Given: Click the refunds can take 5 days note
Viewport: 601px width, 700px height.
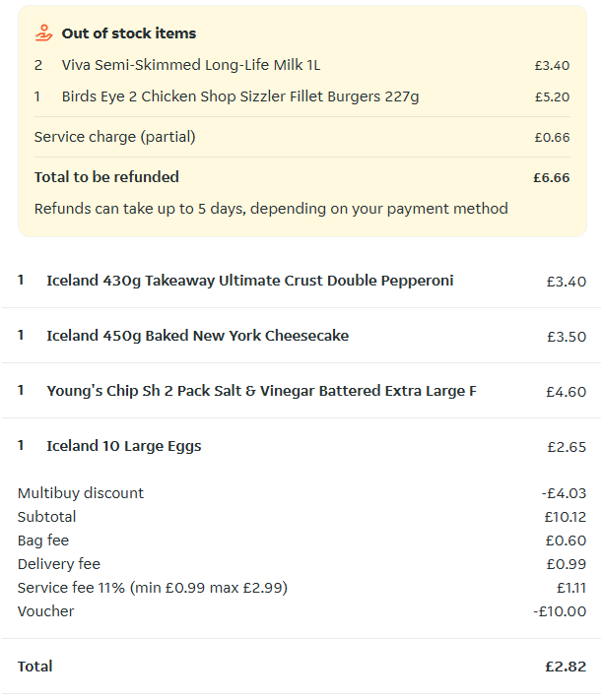Looking at the screenshot, I should (271, 209).
